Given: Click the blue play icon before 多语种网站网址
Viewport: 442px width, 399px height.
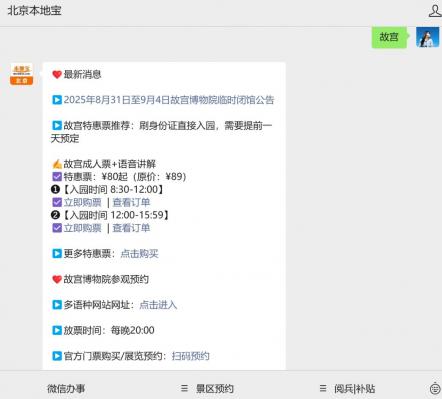Looking at the screenshot, I should 57,305.
